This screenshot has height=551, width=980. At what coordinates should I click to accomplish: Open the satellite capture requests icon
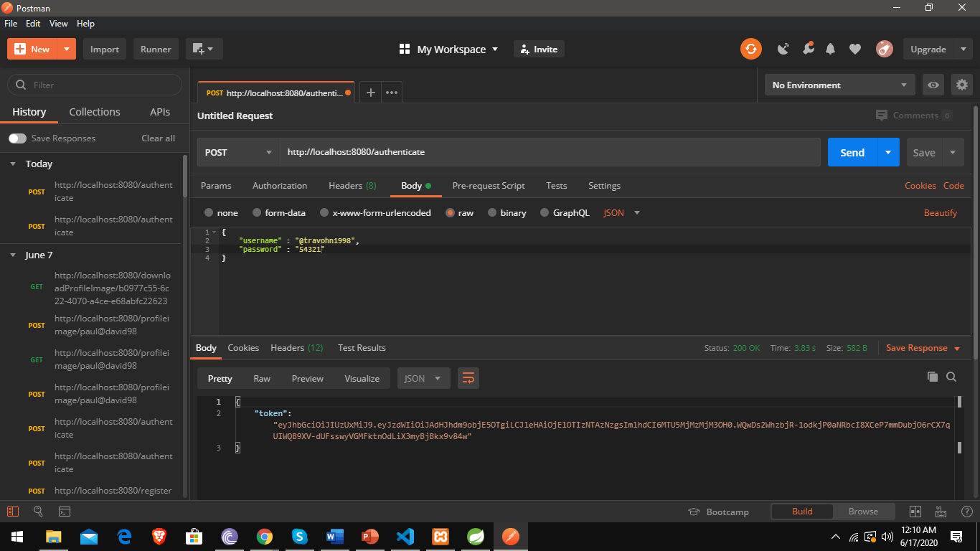pyautogui.click(x=783, y=50)
